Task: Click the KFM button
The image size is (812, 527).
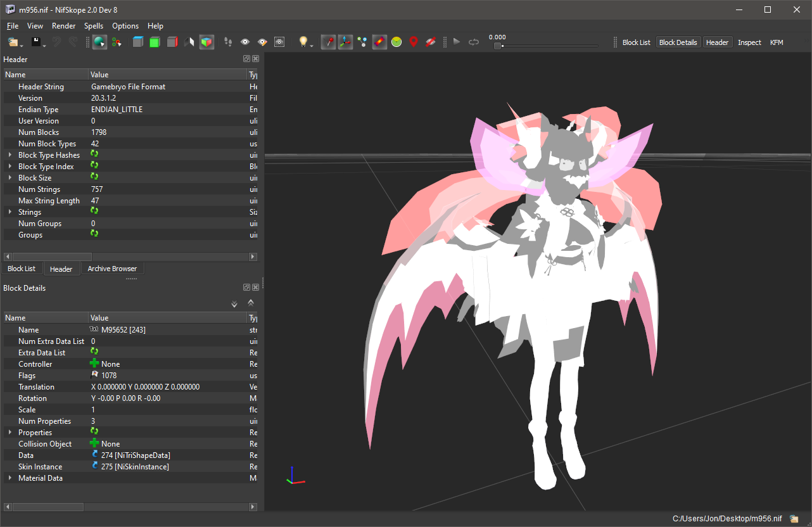Action: click(x=777, y=42)
